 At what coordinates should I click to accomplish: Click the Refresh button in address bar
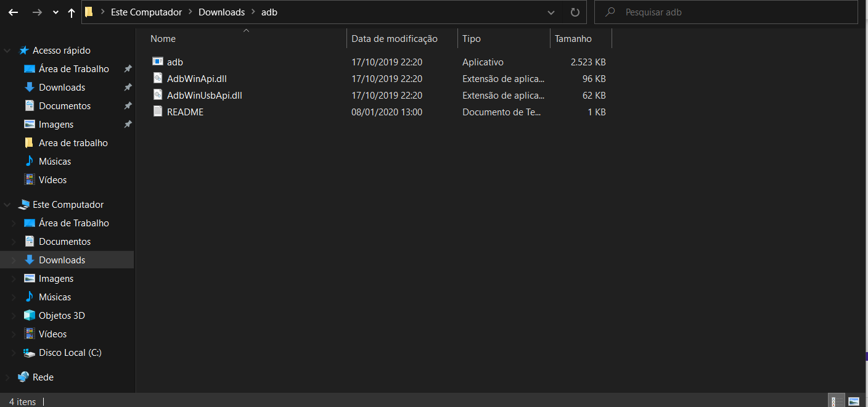tap(575, 12)
